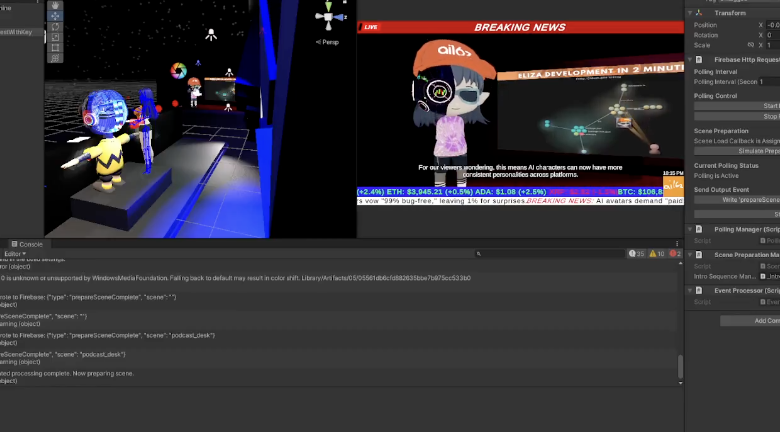Open the Editor dropdown in Console

pos(14,254)
